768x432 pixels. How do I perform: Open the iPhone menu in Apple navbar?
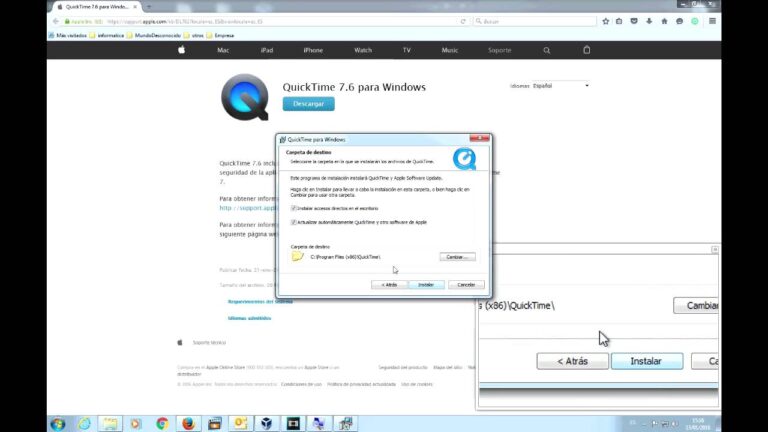click(313, 50)
